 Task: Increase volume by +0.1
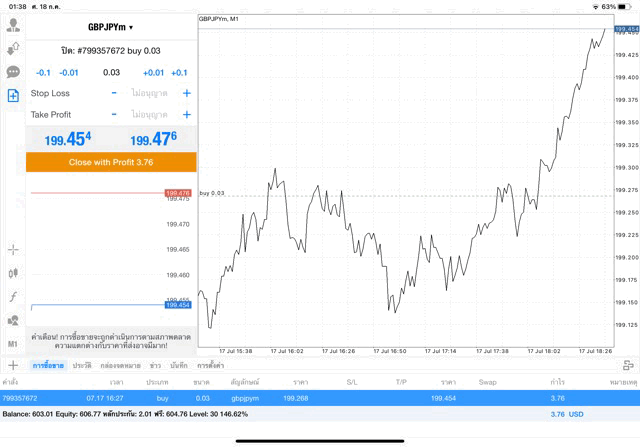179,72
